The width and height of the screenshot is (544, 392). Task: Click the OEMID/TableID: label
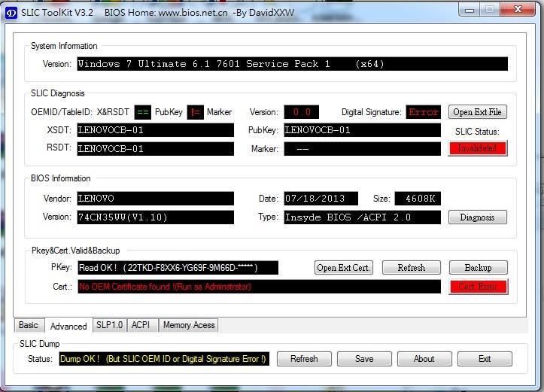pyautogui.click(x=62, y=112)
